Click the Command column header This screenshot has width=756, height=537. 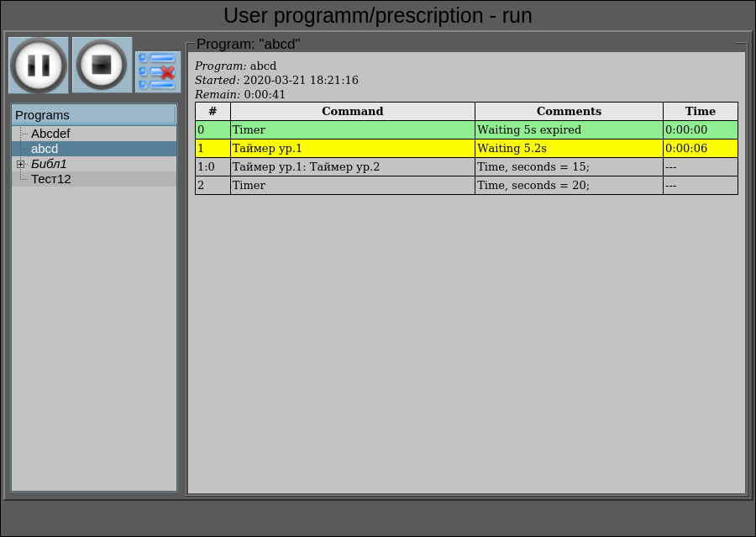point(352,111)
